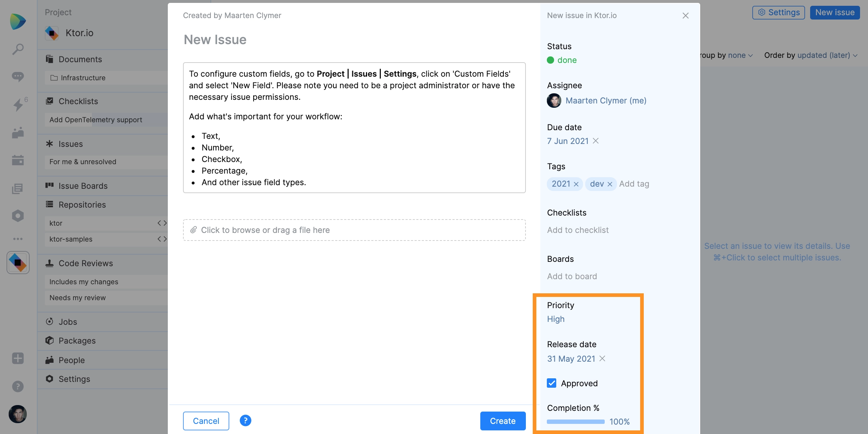Remove the dev tag by clicking X
Image resolution: width=868 pixels, height=434 pixels.
pyautogui.click(x=609, y=183)
